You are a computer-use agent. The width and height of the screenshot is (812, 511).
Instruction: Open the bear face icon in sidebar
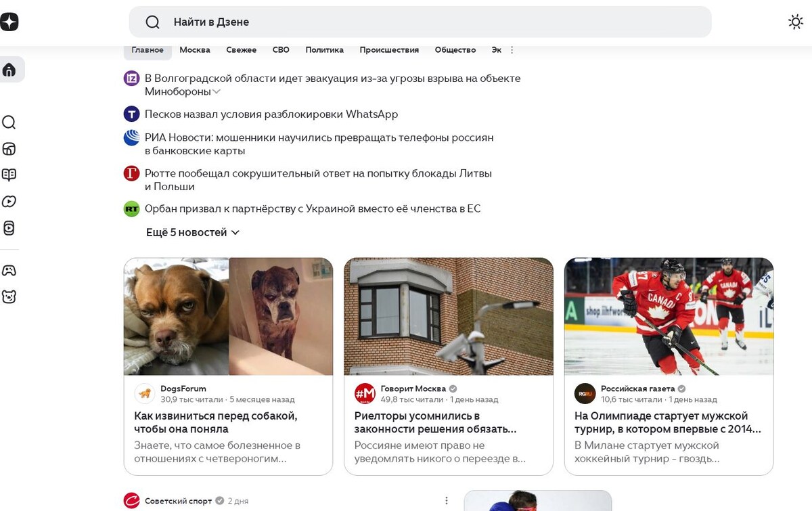click(9, 296)
